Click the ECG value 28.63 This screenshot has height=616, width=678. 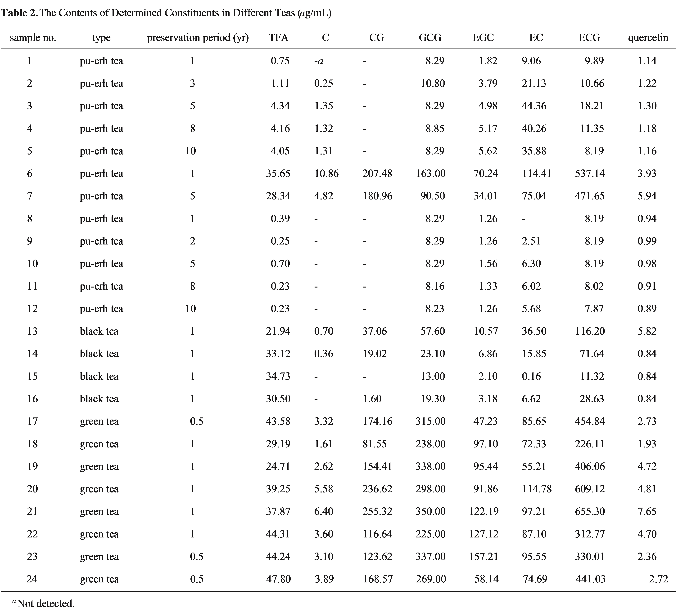592,399
